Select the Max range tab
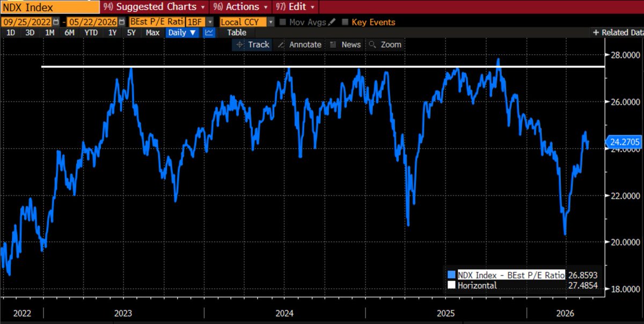Image resolution: width=644 pixels, height=324 pixels. pos(152,33)
